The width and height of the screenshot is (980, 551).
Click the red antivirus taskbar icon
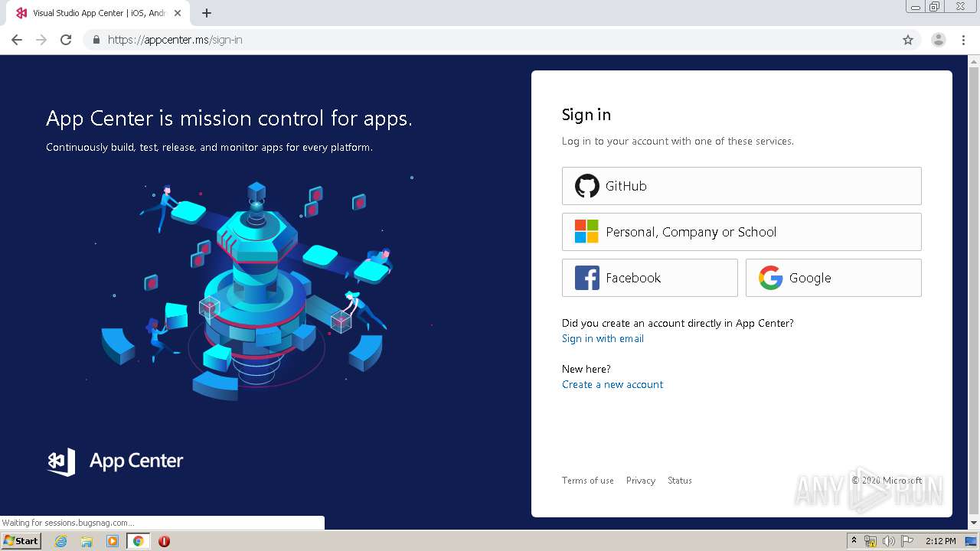coord(164,541)
